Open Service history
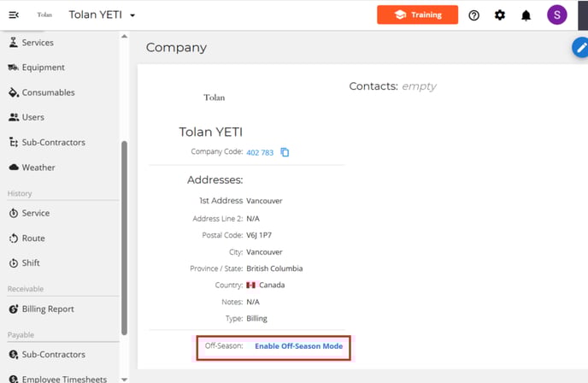Image resolution: width=588 pixels, height=383 pixels. point(35,213)
